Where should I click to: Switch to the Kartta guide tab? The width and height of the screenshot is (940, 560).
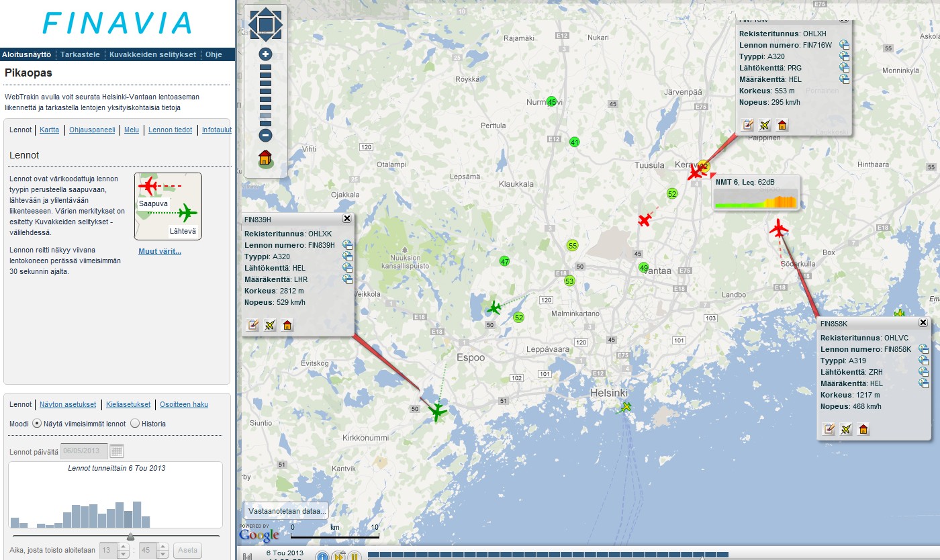[49, 130]
